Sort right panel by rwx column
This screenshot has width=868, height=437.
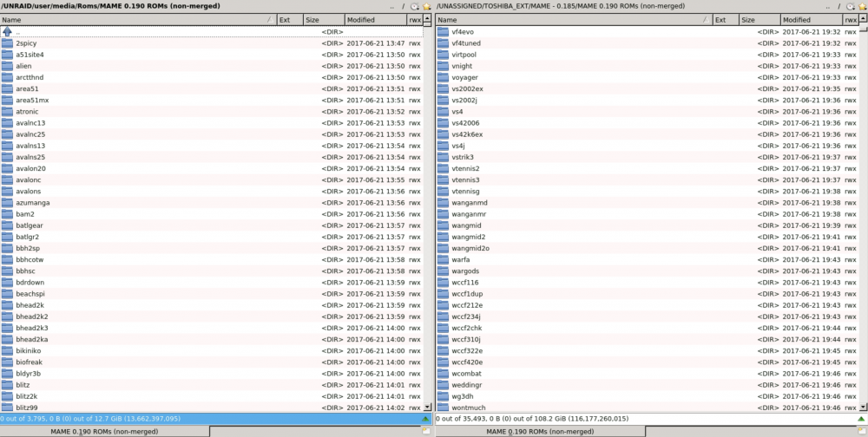tap(851, 20)
